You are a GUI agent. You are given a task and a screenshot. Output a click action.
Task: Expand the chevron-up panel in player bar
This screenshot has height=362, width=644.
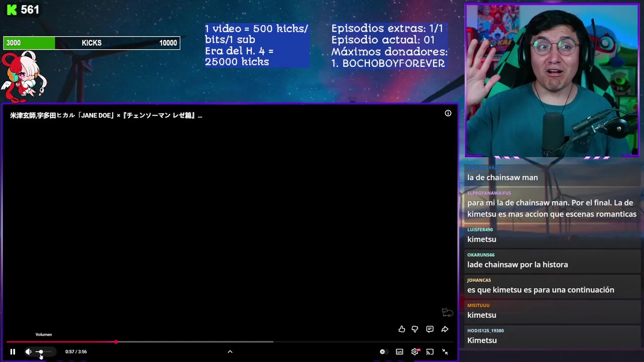(230, 352)
